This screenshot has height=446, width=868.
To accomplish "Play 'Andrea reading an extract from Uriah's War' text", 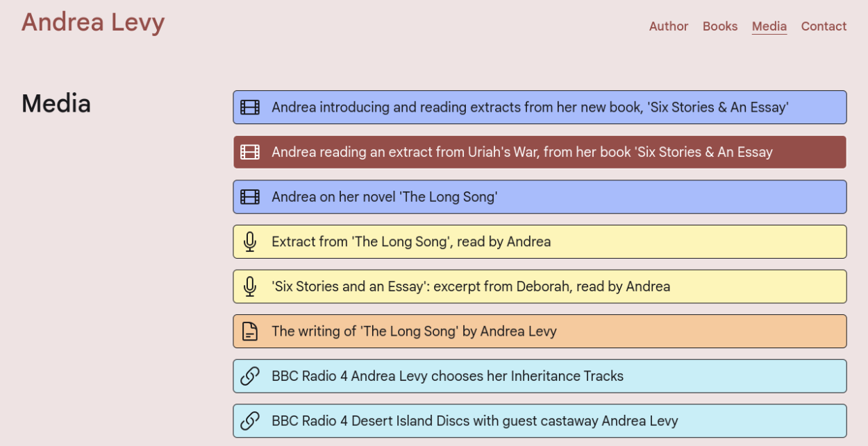I will [521, 153].
